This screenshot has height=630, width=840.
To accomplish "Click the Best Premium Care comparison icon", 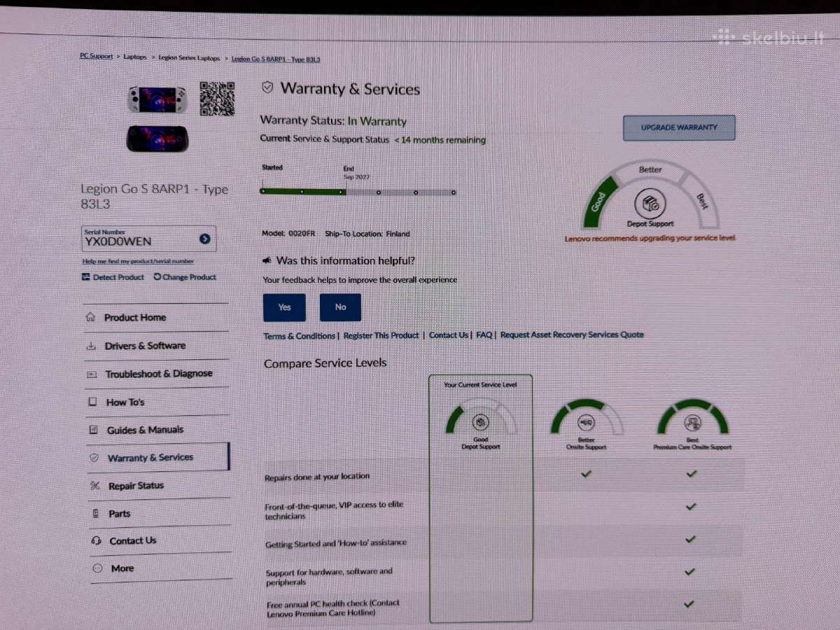I will click(x=693, y=423).
